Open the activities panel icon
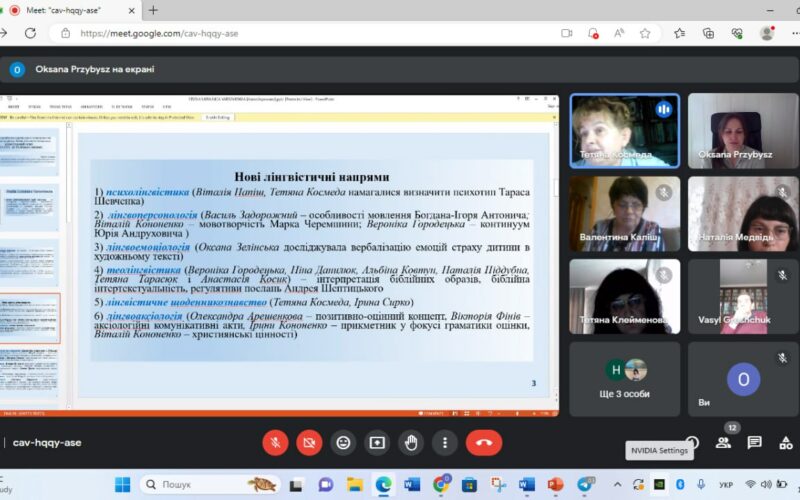This screenshot has width=800, height=500. point(786,443)
